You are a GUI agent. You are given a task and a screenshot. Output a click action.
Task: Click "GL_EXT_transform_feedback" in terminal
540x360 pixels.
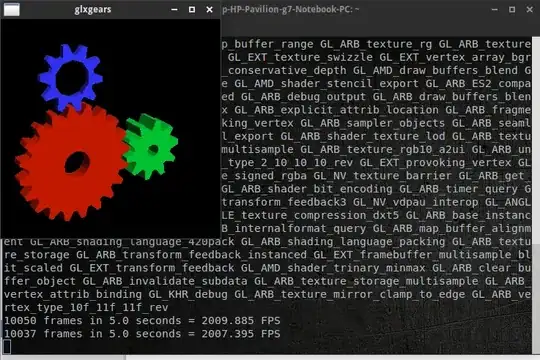click(152, 268)
